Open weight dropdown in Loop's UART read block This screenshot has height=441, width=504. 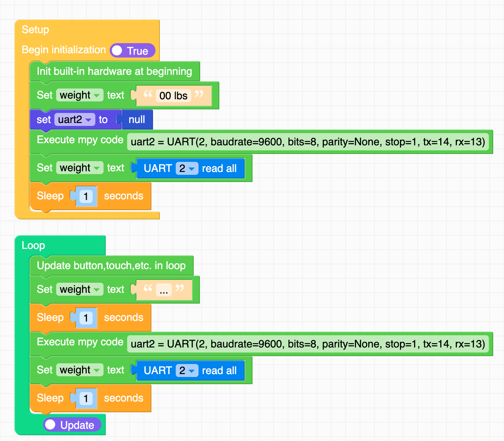[80, 370]
